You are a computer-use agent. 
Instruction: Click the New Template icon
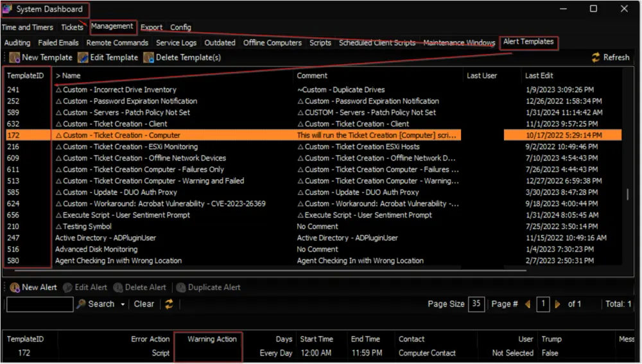coord(15,58)
